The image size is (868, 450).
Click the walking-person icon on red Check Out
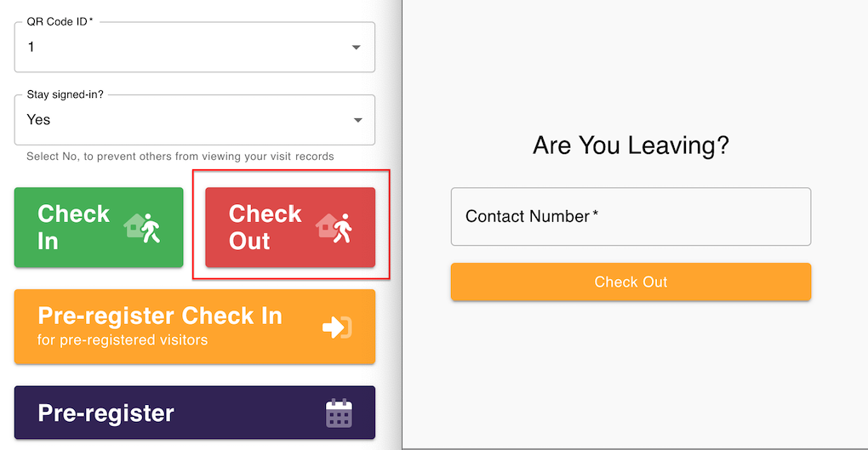tap(334, 228)
